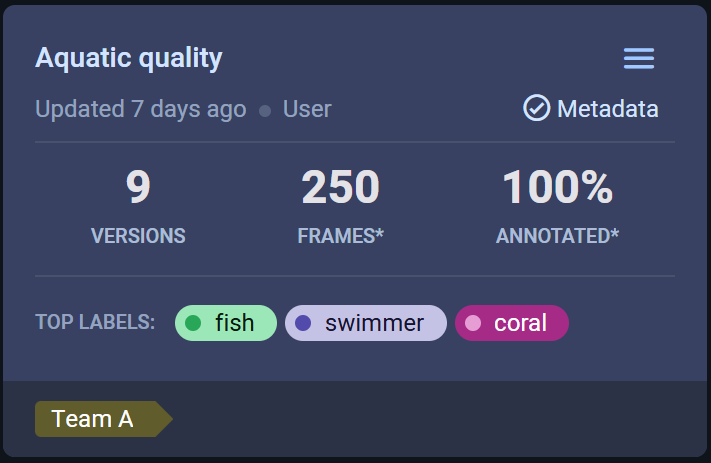
Task: Click the Updated 7 days ago text
Action: (141, 109)
